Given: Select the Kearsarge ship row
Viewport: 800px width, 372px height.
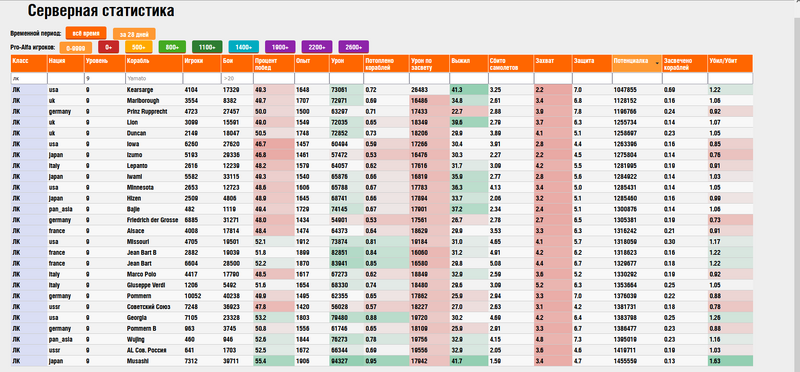Looking at the screenshot, I should [x=382, y=89].
